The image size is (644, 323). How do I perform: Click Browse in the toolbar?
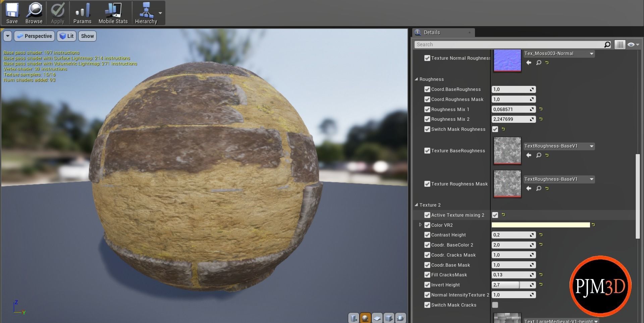click(x=34, y=13)
